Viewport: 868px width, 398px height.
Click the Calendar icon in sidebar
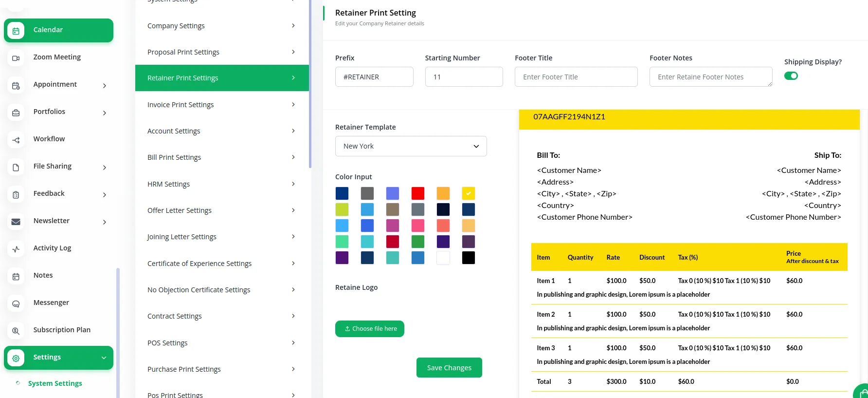[x=16, y=31]
